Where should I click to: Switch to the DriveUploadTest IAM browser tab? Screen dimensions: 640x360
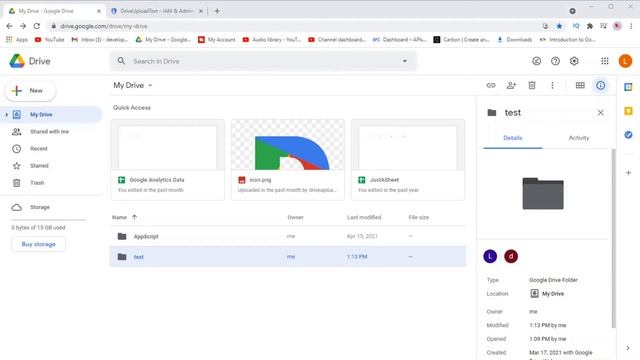tap(157, 11)
